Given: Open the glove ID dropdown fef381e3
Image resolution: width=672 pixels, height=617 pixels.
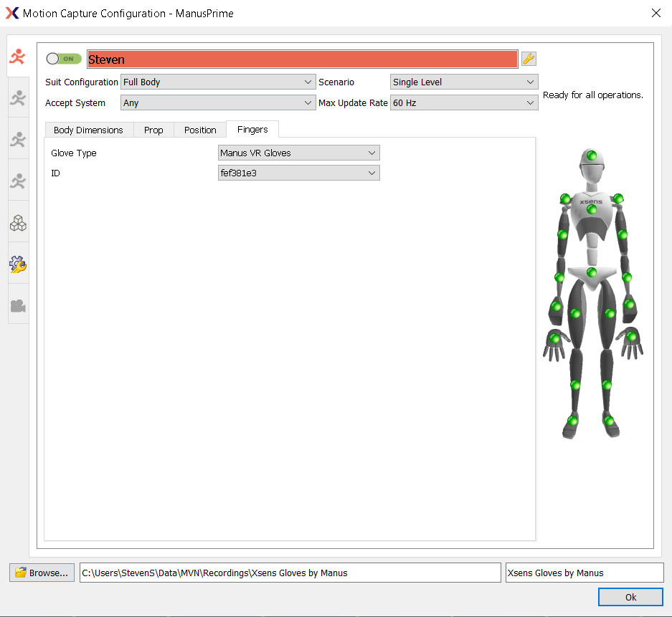Looking at the screenshot, I should (298, 173).
